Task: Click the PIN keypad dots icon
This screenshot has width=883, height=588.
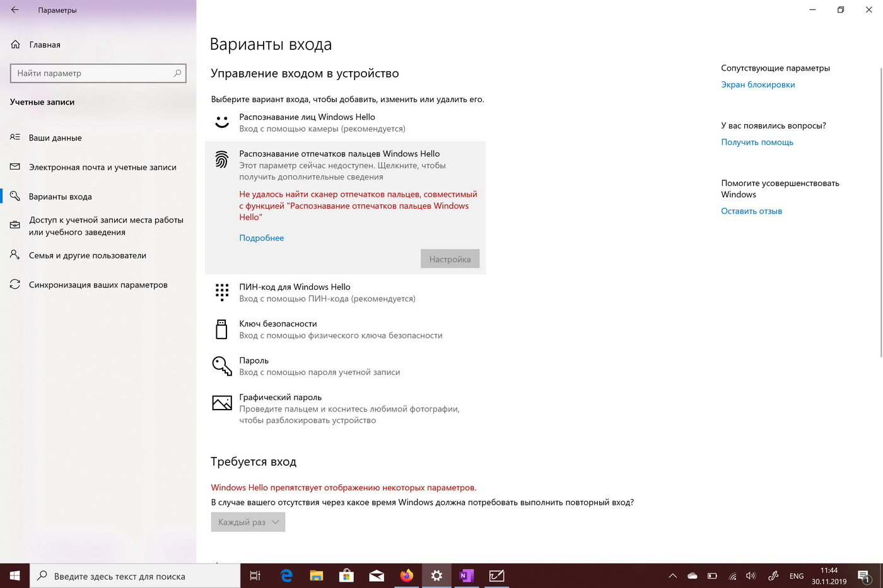Action: point(222,292)
